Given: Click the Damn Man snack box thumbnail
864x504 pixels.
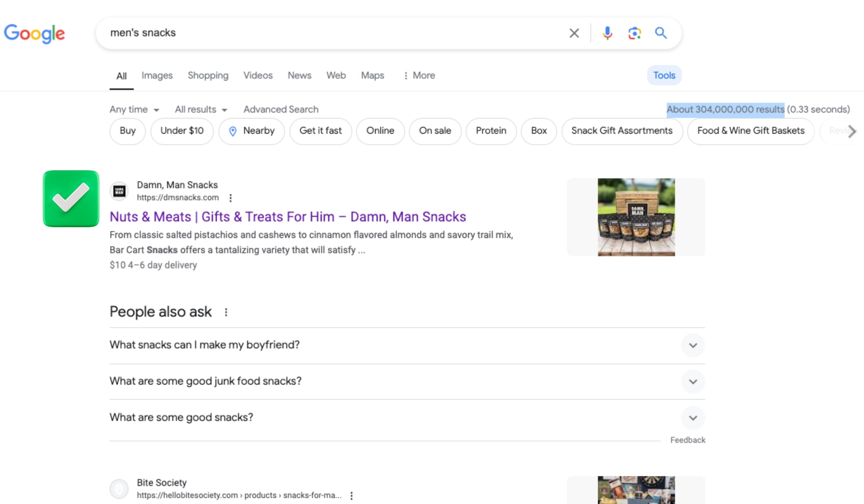Looking at the screenshot, I should click(x=636, y=217).
